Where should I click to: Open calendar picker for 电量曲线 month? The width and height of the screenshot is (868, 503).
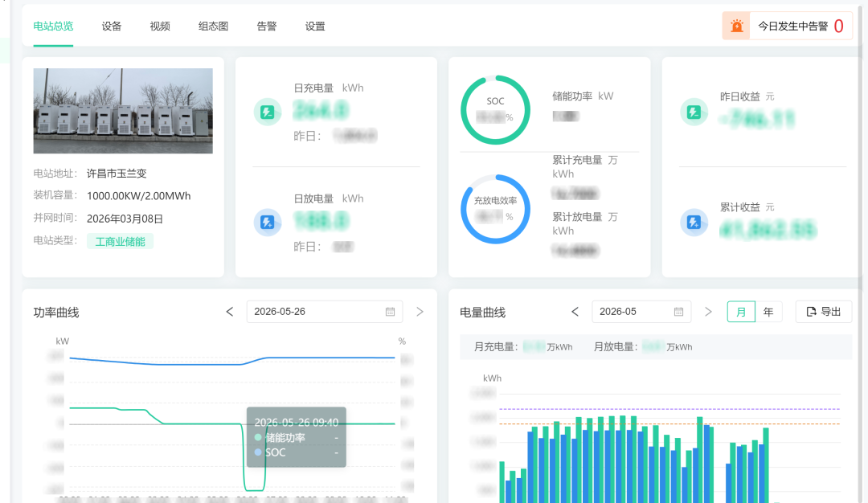click(x=678, y=312)
